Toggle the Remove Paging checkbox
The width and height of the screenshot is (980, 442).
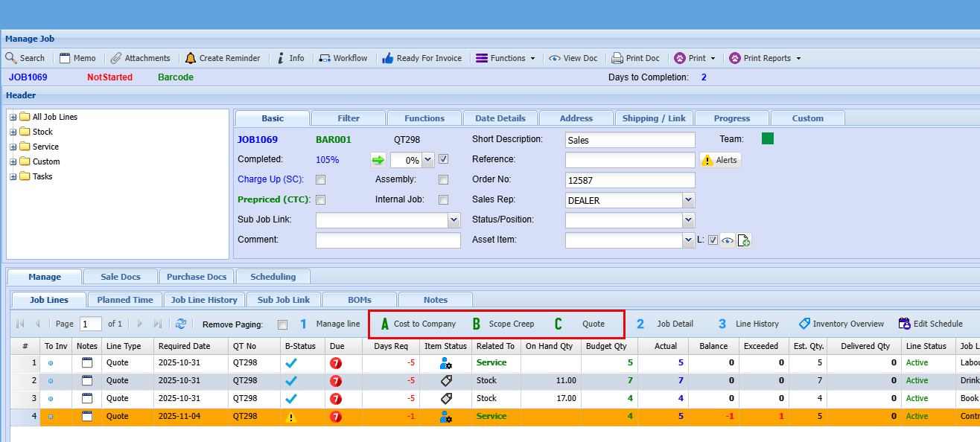coord(282,324)
